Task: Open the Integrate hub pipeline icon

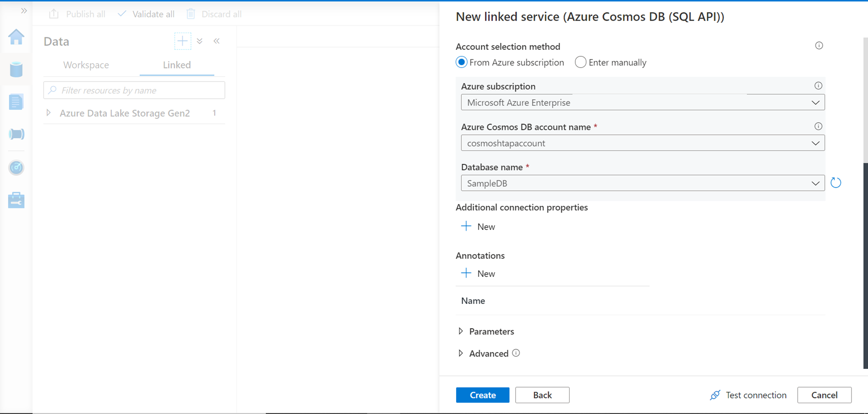Action: (x=16, y=134)
